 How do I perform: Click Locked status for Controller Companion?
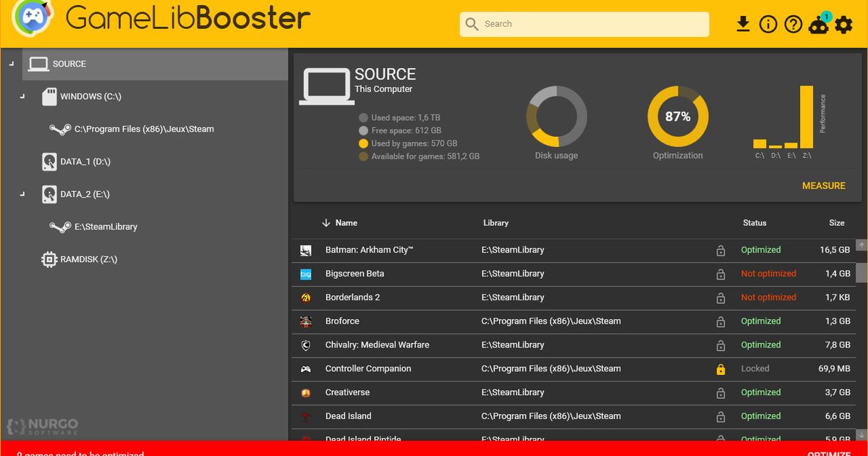[x=755, y=368]
